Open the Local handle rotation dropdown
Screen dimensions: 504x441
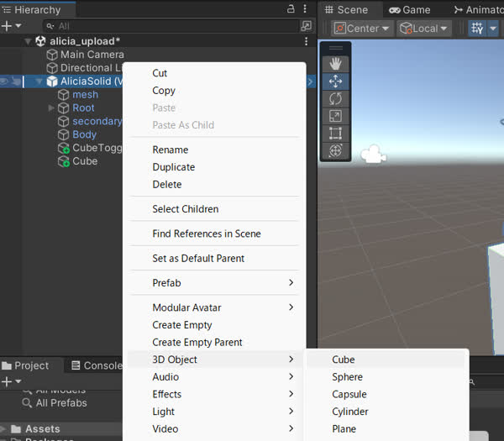pos(424,29)
